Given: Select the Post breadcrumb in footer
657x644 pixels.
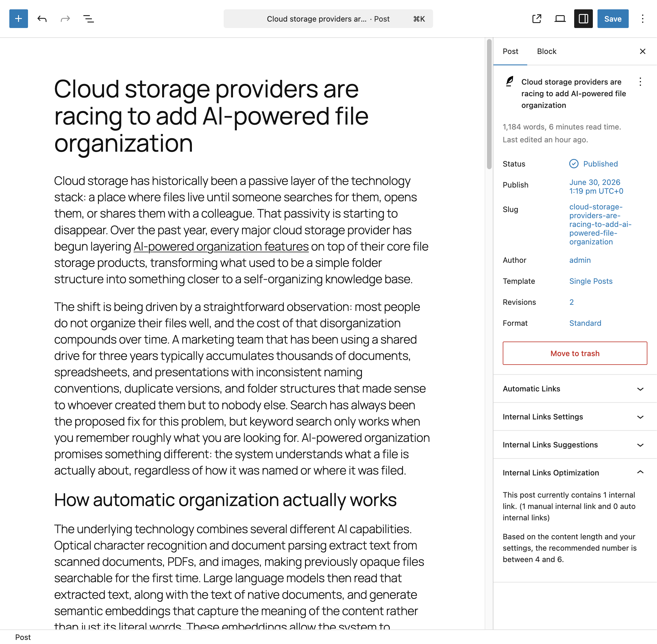Looking at the screenshot, I should [x=23, y=637].
